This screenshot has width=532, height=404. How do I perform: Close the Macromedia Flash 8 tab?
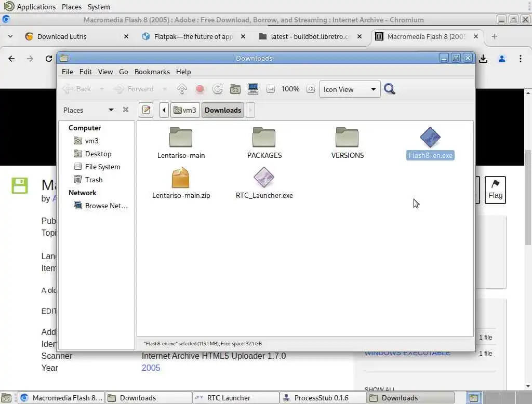tap(476, 36)
